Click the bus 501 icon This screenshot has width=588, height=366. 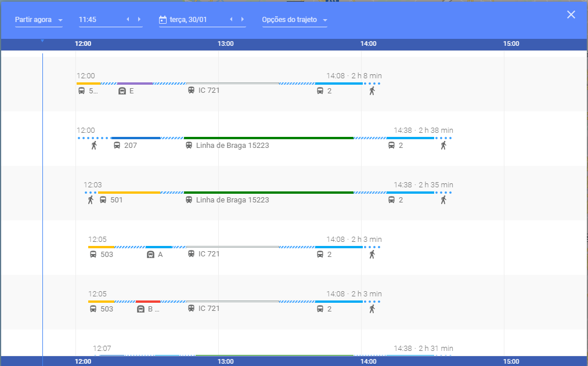click(103, 200)
